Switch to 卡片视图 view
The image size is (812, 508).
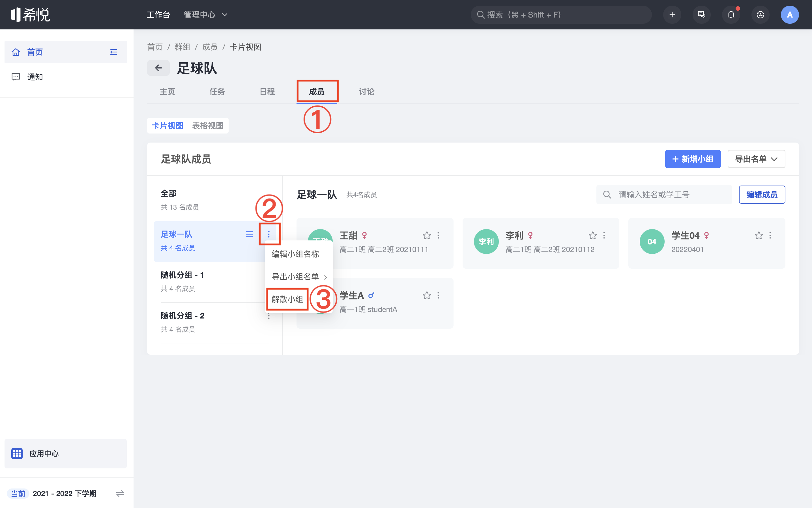167,126
